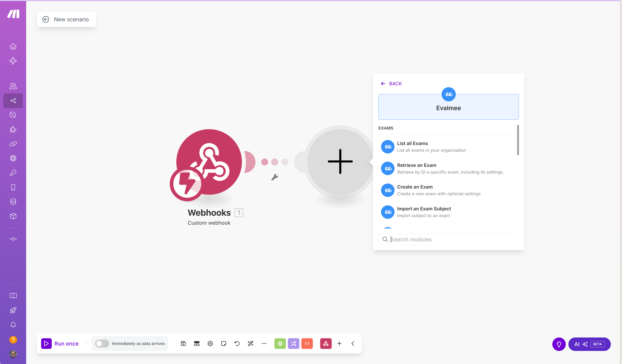
Task: Open the user profile avatar
Action: [x=13, y=354]
